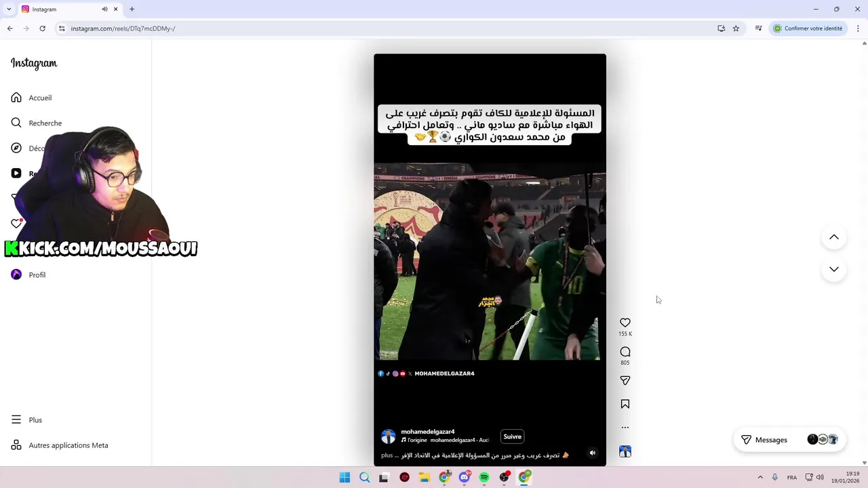This screenshot has width=868, height=488.
Task: Click Confirmer votre identité profile chip
Action: point(808,28)
